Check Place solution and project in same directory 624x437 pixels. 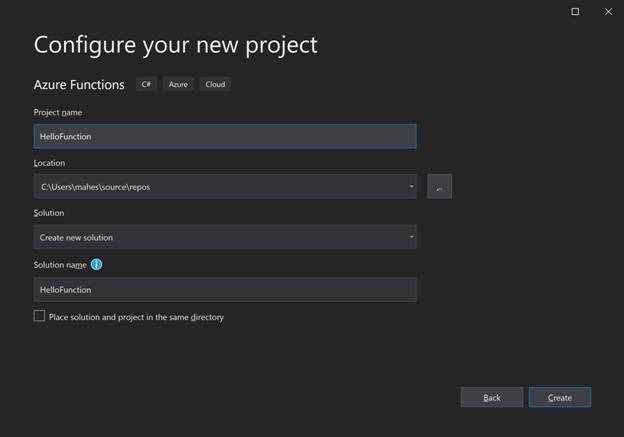[39, 316]
